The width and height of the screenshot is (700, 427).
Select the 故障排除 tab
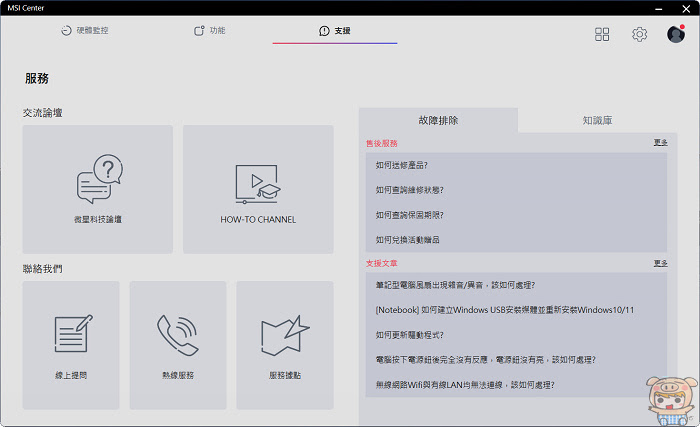click(438, 120)
